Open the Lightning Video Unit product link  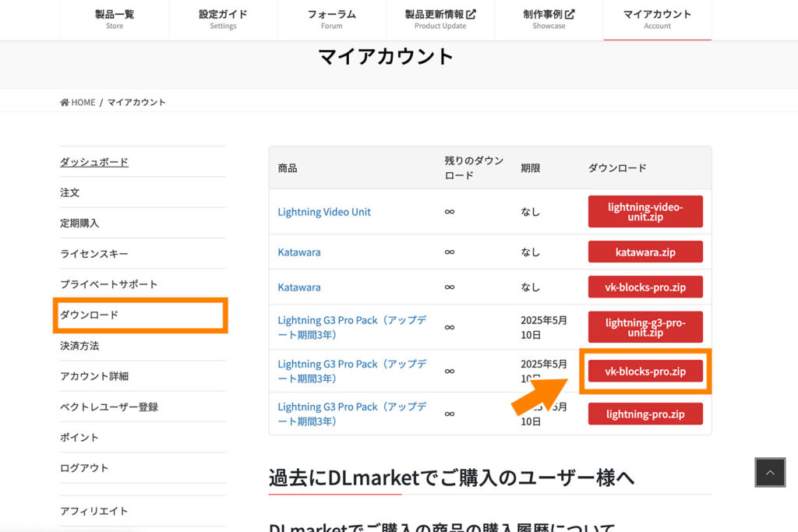pyautogui.click(x=324, y=212)
